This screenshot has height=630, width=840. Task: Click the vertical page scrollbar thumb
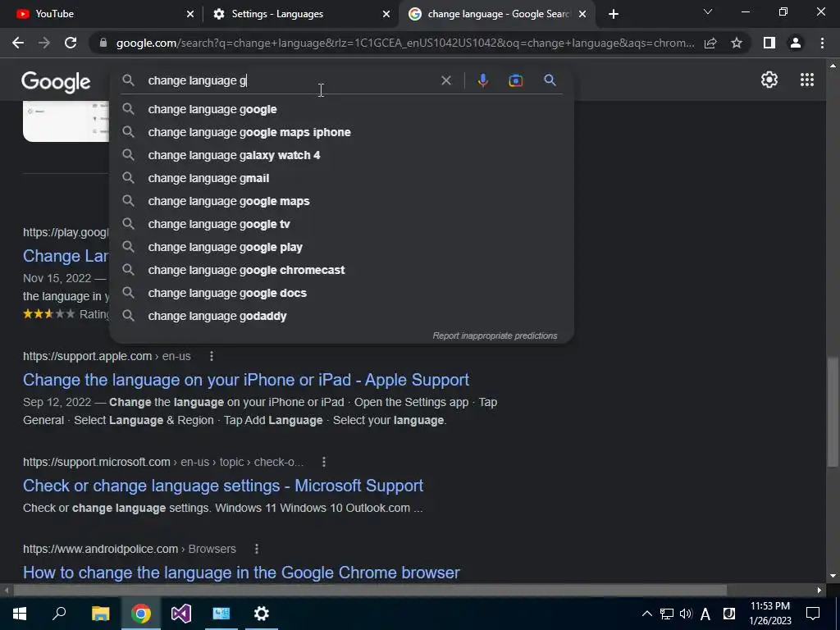pyautogui.click(x=833, y=412)
